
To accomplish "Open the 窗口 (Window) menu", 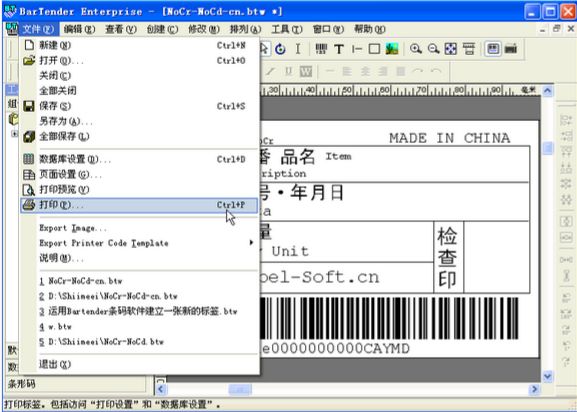I will [328, 29].
